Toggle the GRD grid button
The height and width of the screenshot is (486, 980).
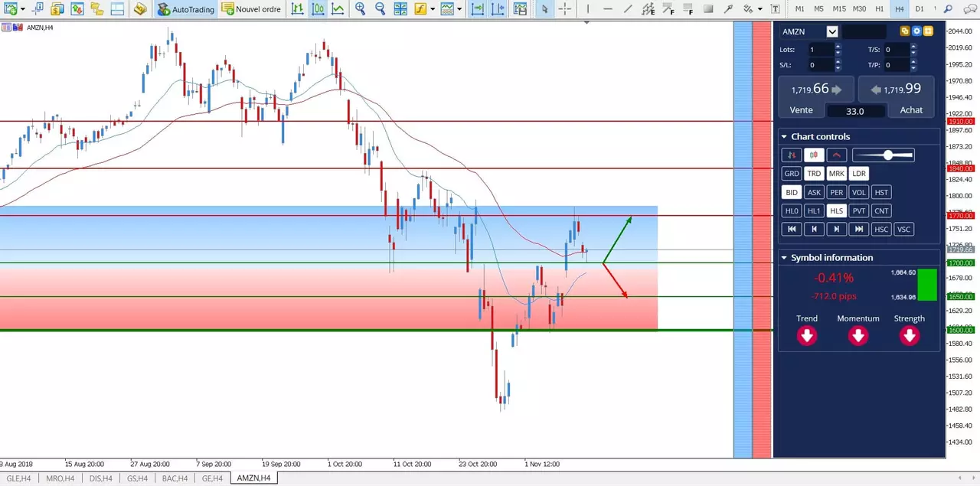pos(792,174)
